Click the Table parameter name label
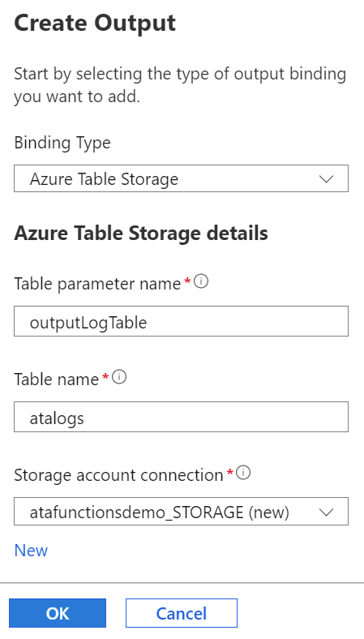364x639 pixels. 97,284
